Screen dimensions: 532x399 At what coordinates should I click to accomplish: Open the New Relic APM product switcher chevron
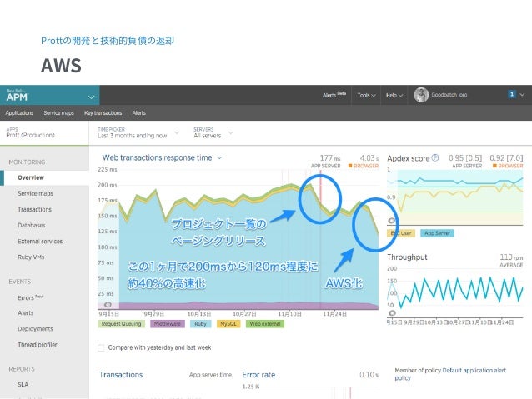pos(91,97)
